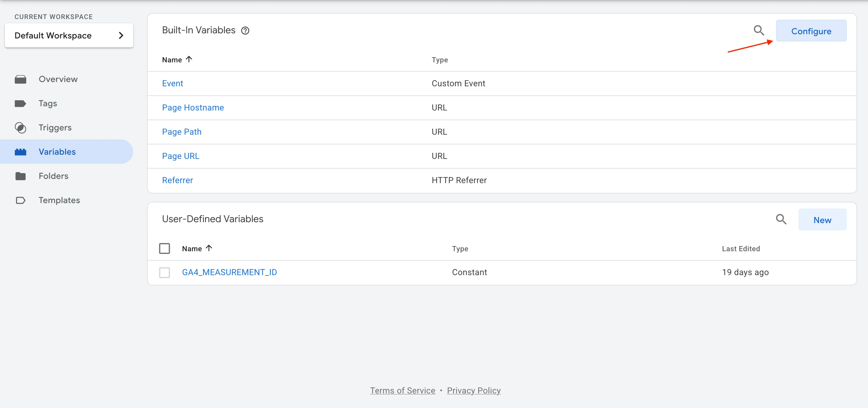
Task: Toggle Name sort in User-Defined Variables
Action: click(209, 248)
